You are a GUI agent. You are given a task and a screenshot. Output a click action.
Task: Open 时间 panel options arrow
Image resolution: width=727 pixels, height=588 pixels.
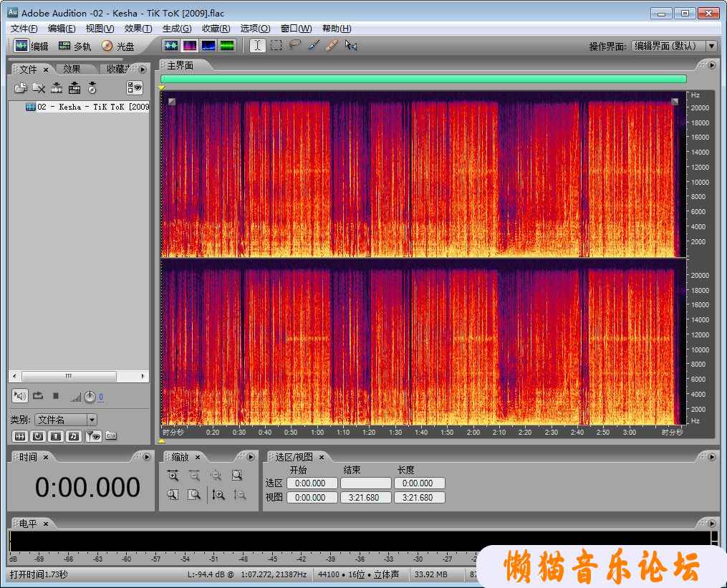pos(147,457)
